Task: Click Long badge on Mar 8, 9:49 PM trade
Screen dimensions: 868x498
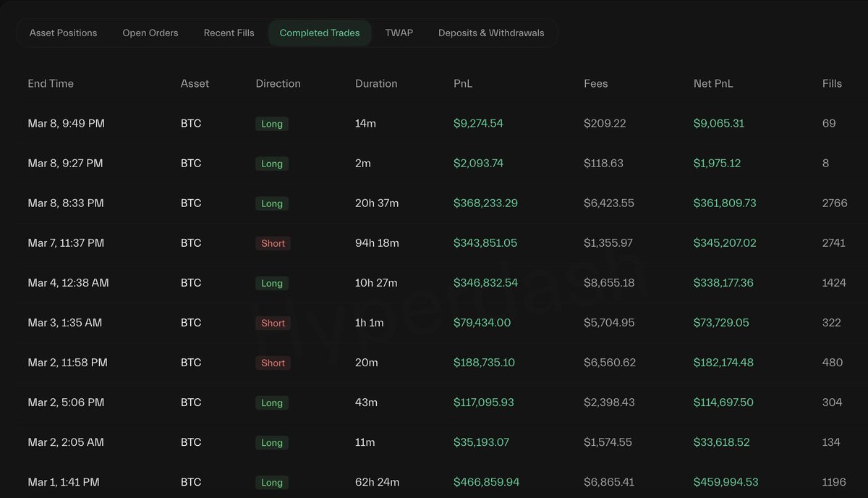Action: tap(272, 124)
